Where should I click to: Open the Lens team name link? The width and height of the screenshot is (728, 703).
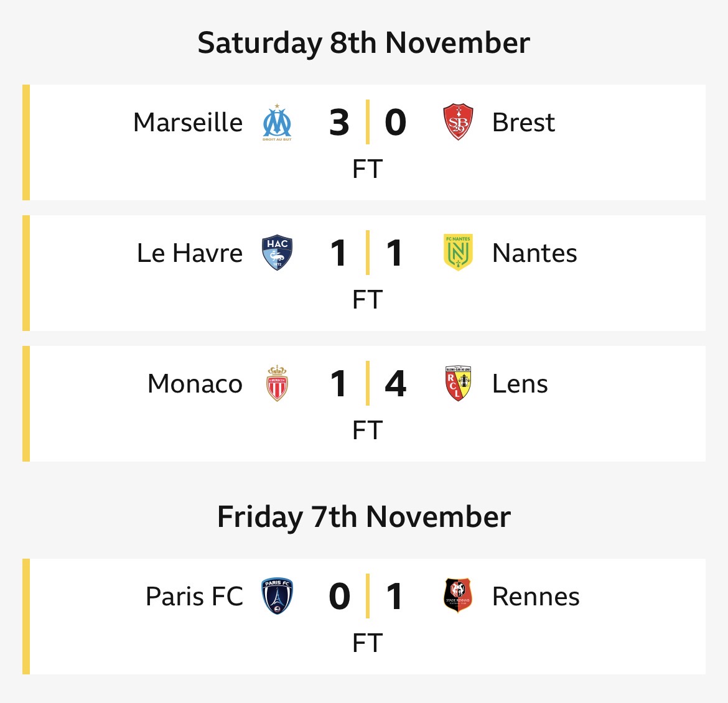click(520, 384)
